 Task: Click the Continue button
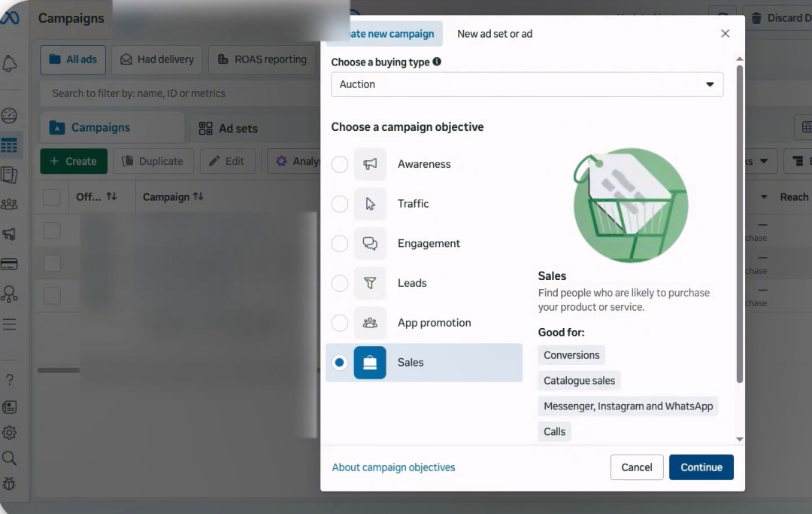(701, 467)
